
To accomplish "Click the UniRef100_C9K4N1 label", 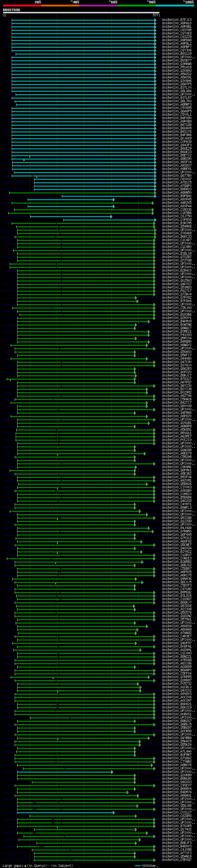I will [x=176, y=467].
